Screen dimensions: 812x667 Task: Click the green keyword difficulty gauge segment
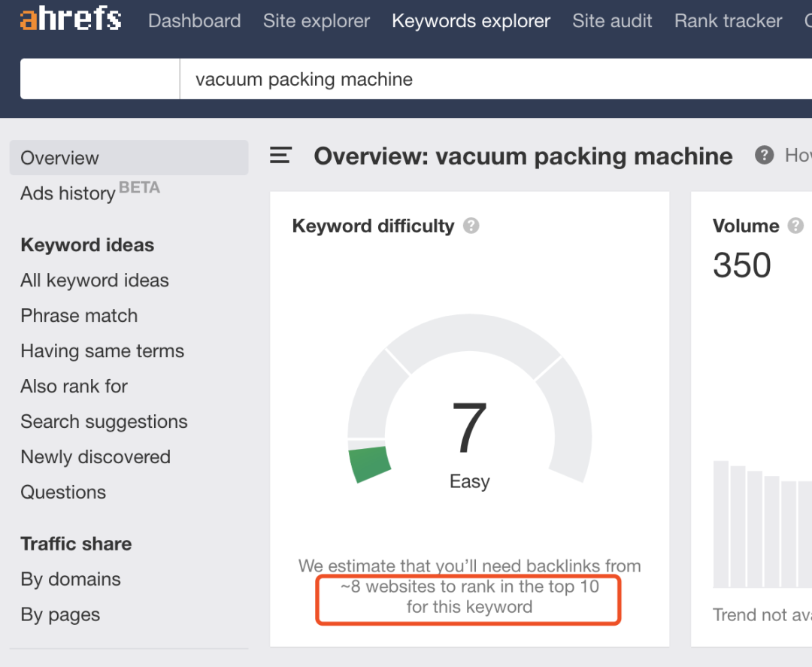369,465
